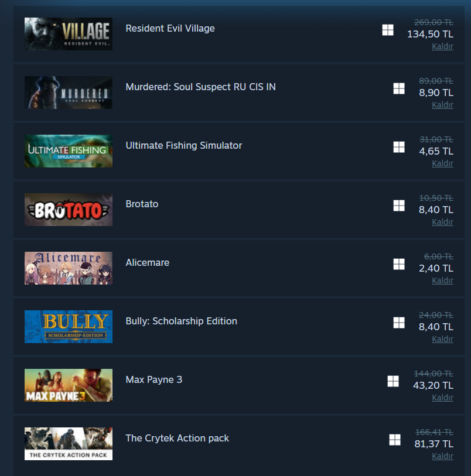The height and width of the screenshot is (476, 471).
Task: Open the Murdered: Soul Suspect cover image
Action: [69, 93]
